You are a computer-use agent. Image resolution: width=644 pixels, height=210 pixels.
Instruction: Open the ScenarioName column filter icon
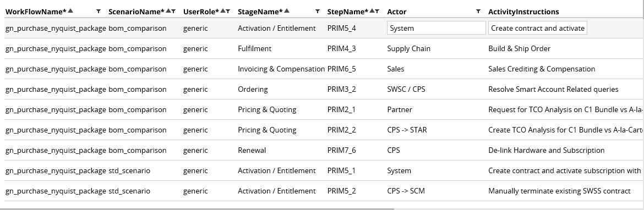pyautogui.click(x=174, y=12)
